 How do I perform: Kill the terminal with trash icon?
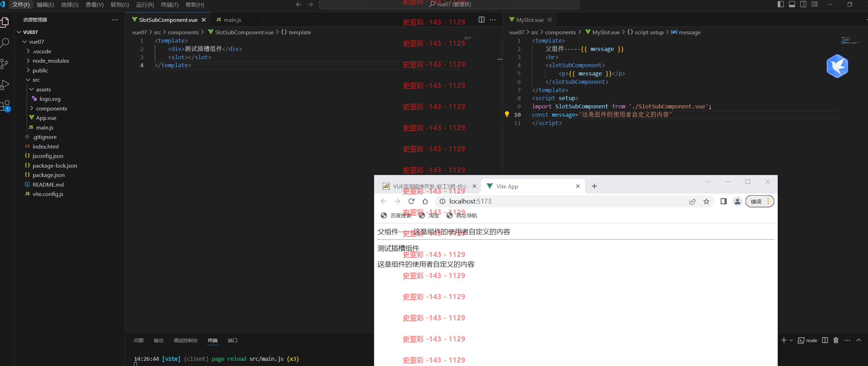coord(836,340)
